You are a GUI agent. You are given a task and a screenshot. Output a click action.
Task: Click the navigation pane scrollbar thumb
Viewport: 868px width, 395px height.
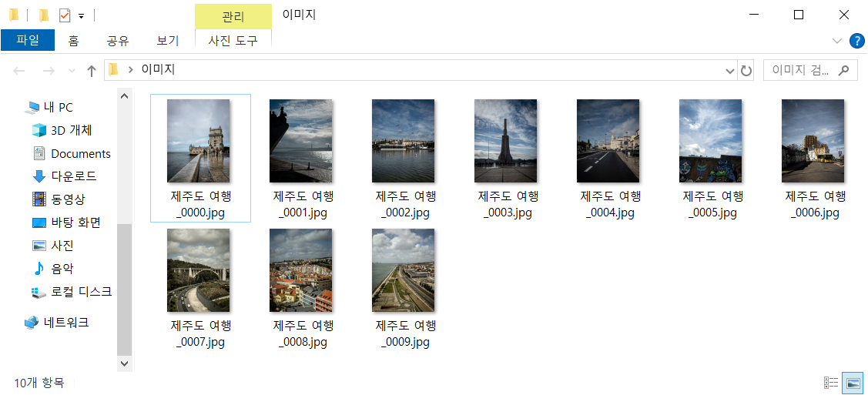[125, 290]
